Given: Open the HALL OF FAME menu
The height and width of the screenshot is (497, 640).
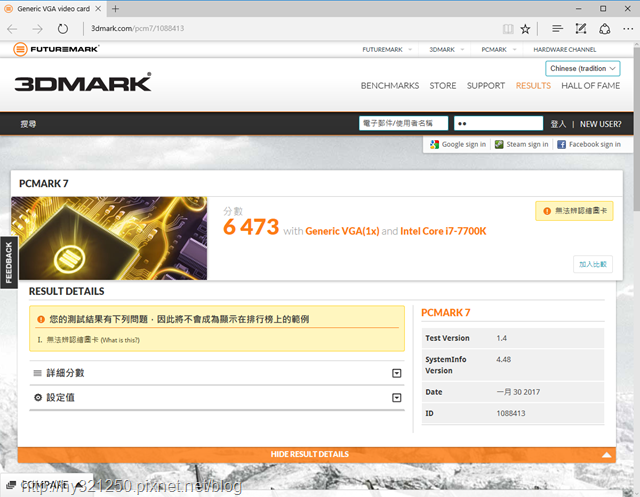Looking at the screenshot, I should pos(590,86).
